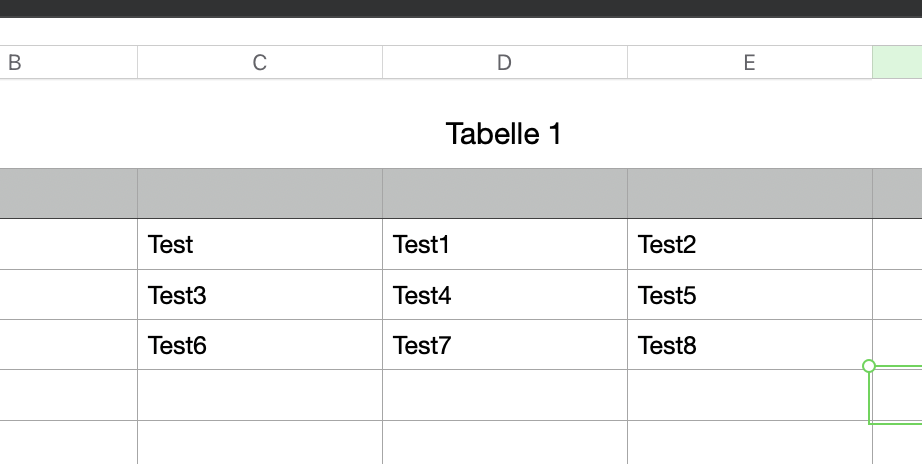Viewport: 922px width, 464px height.
Task: Click the gray header cell above Test1
Action: (504, 193)
